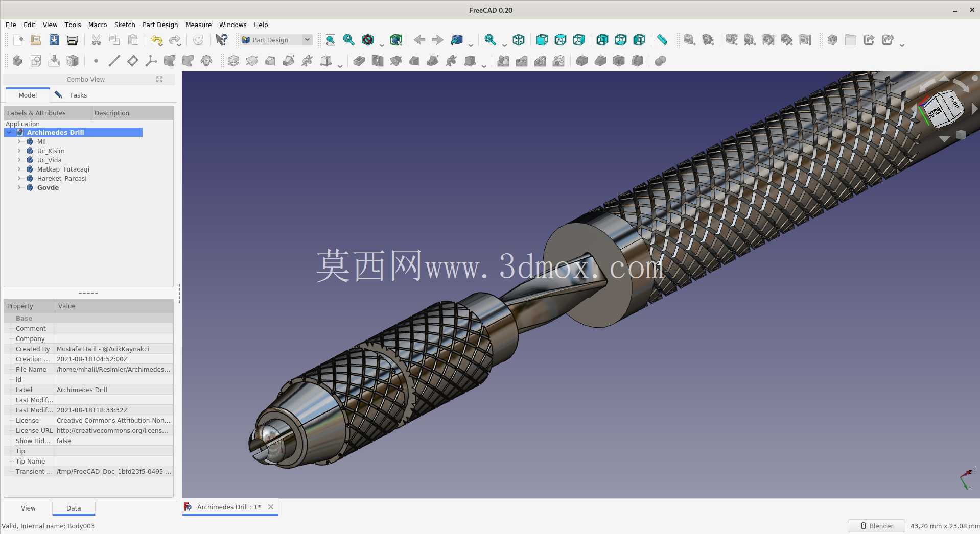Screen dimensions: 980x534
Task: Open the Measure menu
Action: tap(198, 25)
